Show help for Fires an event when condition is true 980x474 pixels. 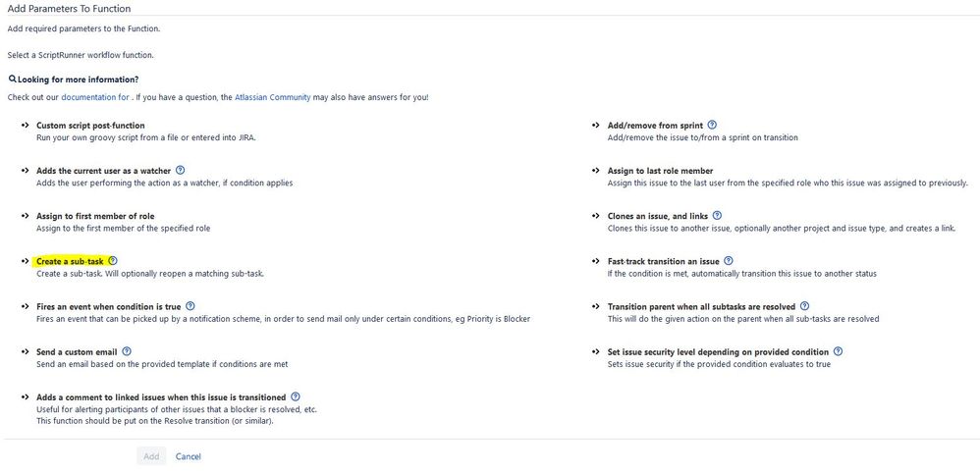click(190, 306)
